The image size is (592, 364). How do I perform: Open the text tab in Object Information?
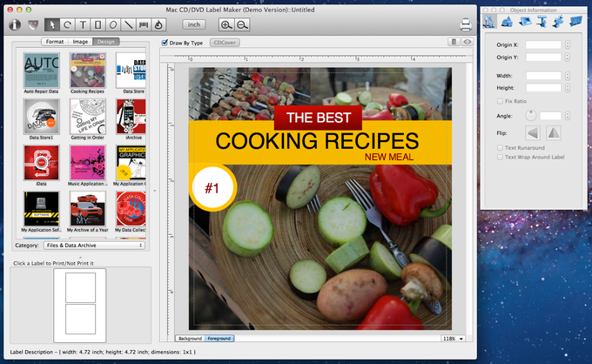[542, 22]
